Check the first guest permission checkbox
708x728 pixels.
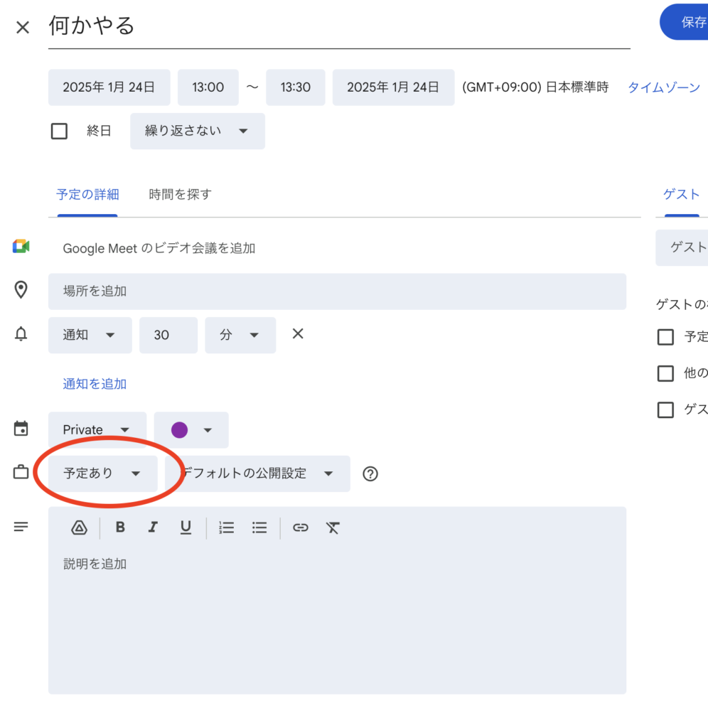click(x=665, y=337)
